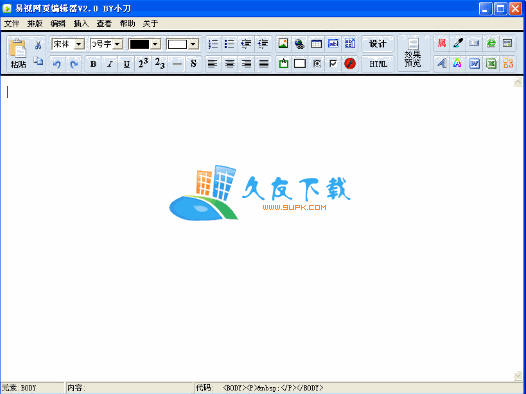Toggle Underline formatting

[126, 64]
